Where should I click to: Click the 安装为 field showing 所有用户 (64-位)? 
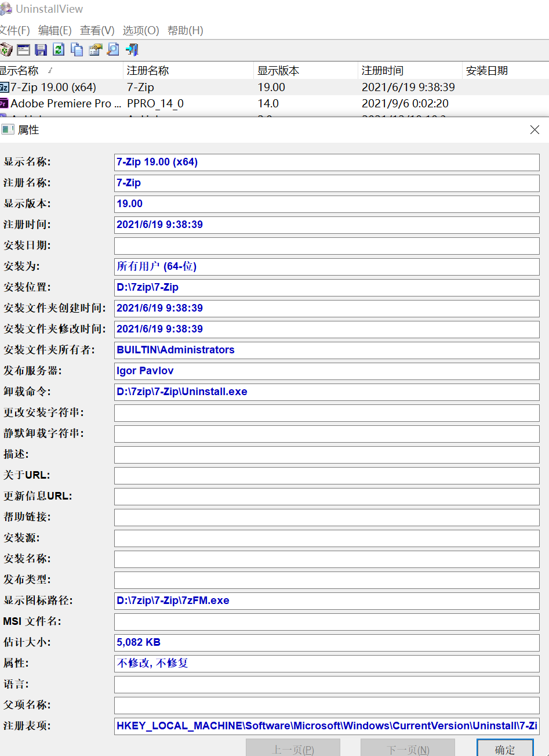pyautogui.click(x=327, y=266)
